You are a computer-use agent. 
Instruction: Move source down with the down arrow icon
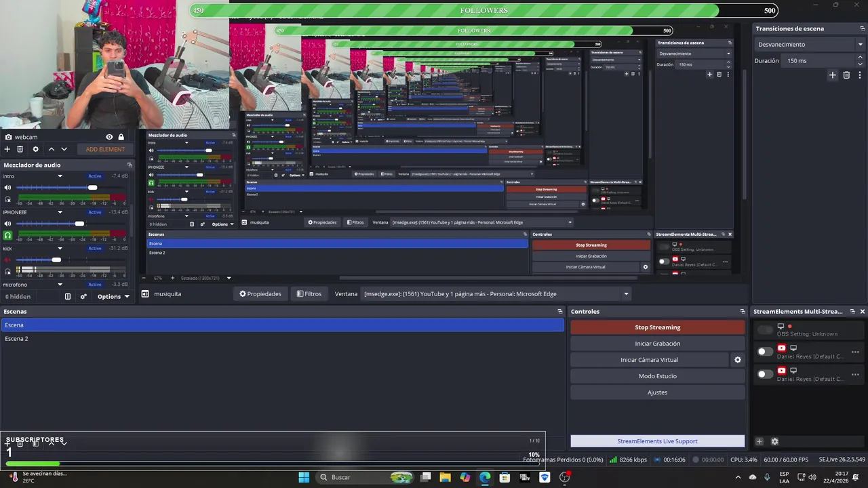(64, 149)
